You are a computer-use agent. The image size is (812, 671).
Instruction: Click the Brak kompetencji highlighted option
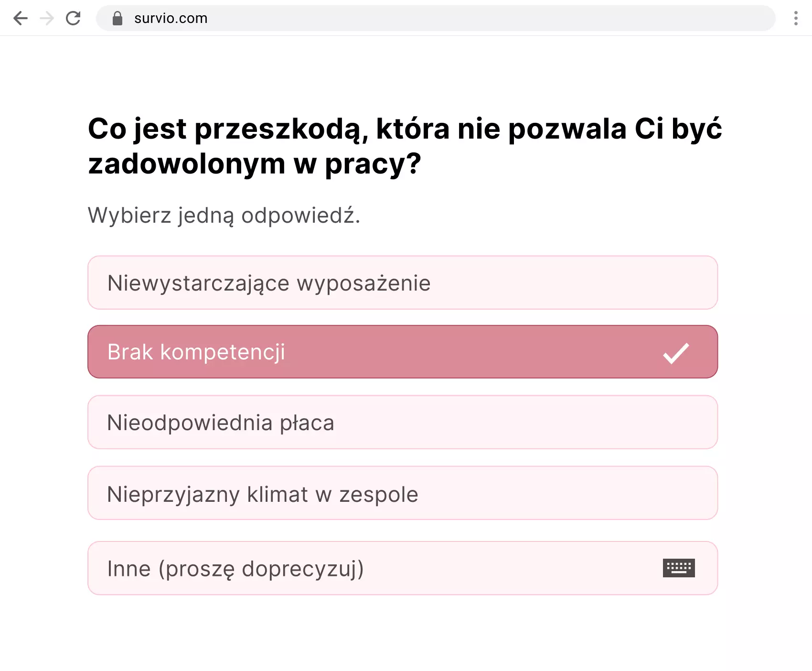pyautogui.click(x=402, y=352)
